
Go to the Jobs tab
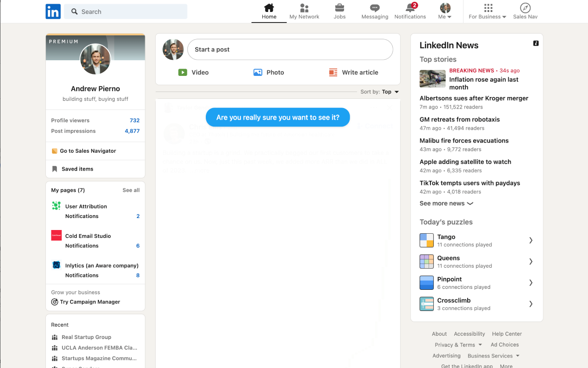pyautogui.click(x=339, y=11)
